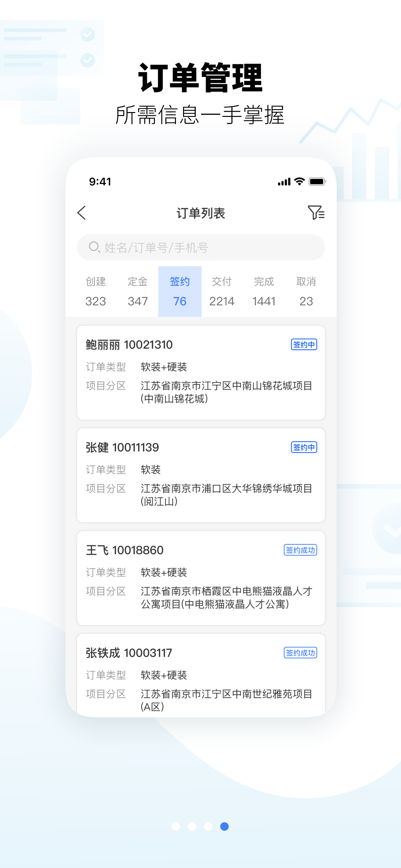401x868 pixels.
Task: Go to third carousel page dot
Action: pos(208,826)
